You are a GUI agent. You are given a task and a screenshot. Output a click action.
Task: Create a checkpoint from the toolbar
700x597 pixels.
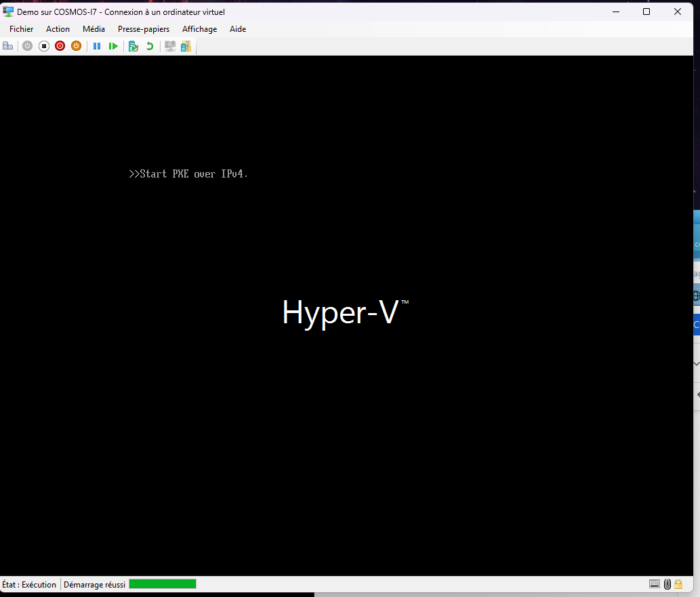click(133, 46)
